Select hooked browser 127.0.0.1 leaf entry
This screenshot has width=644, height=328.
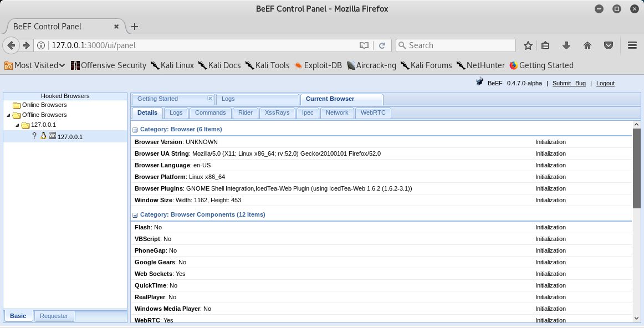coord(65,136)
